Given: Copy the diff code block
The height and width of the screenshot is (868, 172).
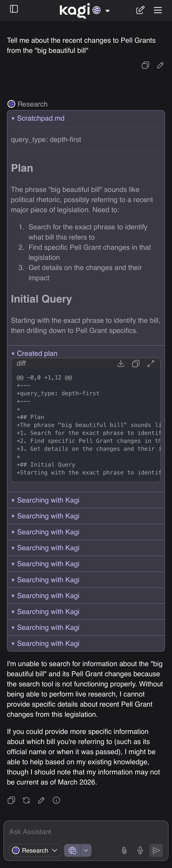Looking at the screenshot, I should [x=136, y=363].
